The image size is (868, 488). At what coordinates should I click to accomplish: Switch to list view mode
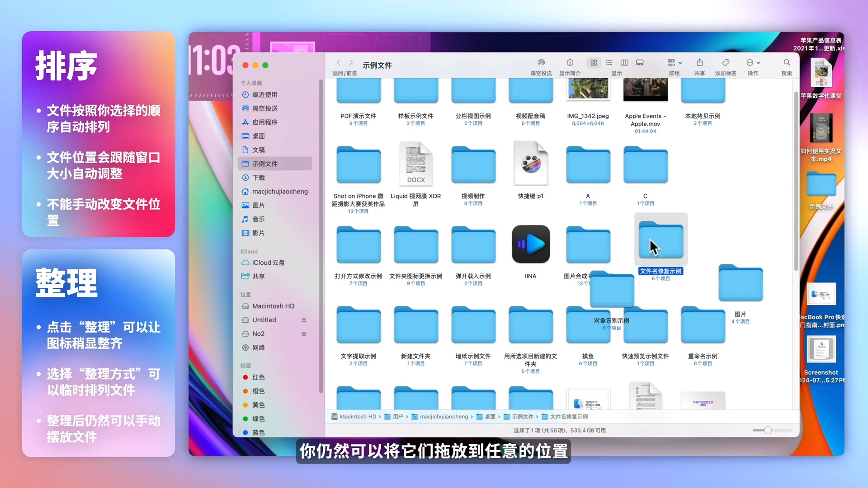609,62
